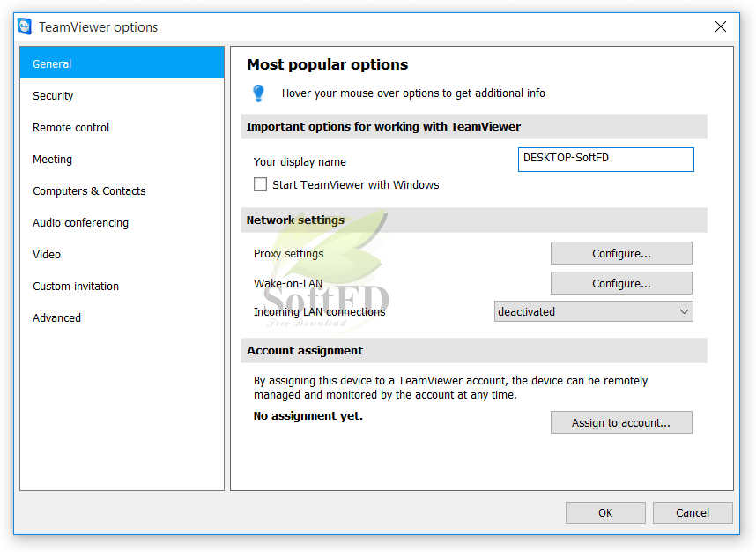Select the General category

pos(122,63)
